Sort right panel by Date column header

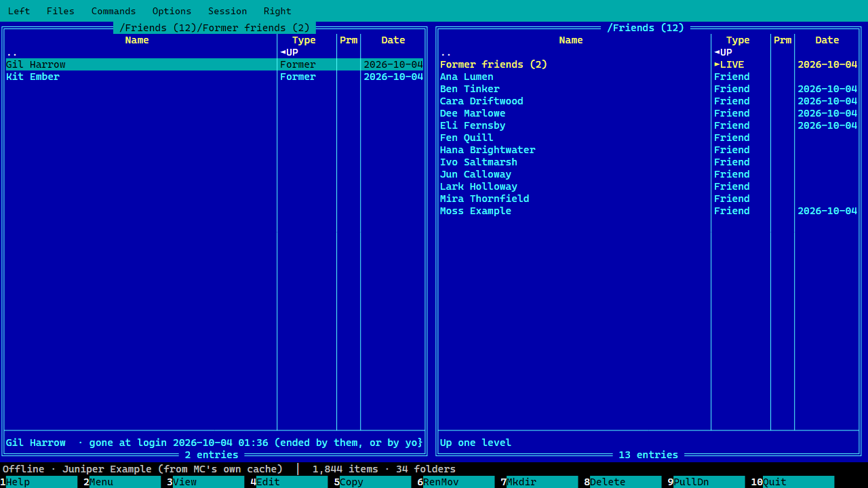827,40
